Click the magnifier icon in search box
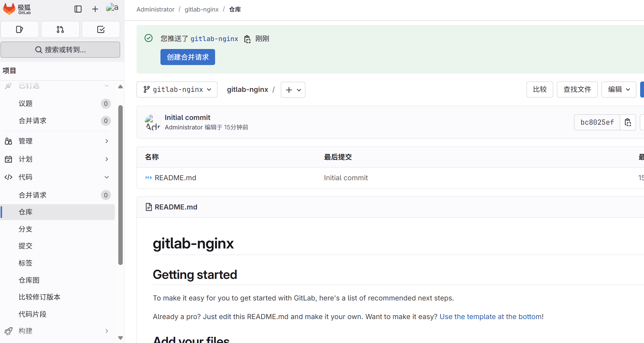Image resolution: width=644 pixels, height=343 pixels. point(39,50)
